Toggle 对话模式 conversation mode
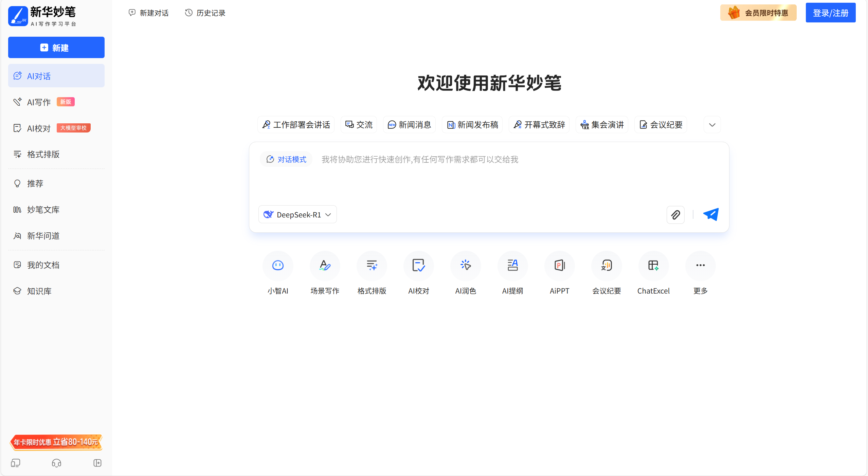Screen dimensions: 868x476 click(x=286, y=159)
